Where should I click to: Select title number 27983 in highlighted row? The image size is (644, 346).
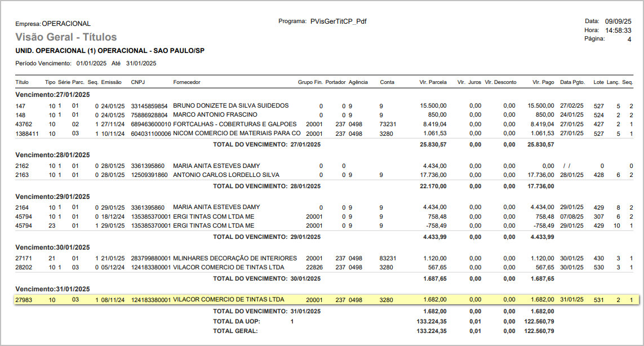[x=24, y=300]
